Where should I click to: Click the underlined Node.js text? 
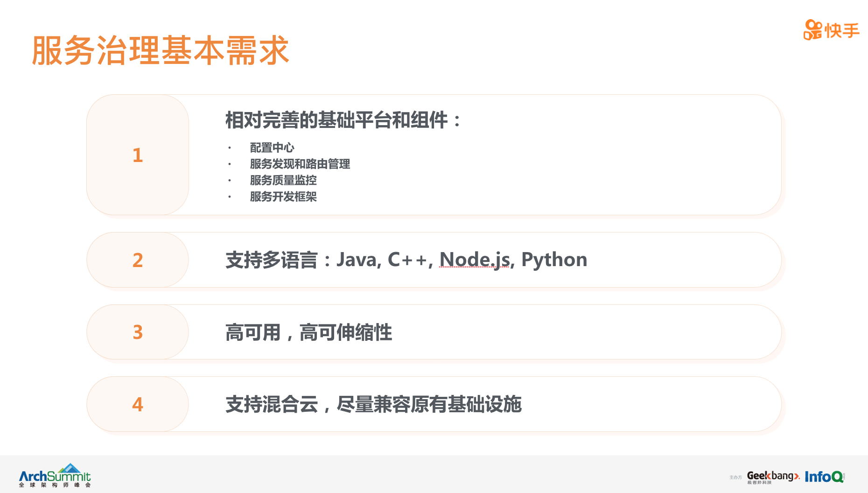click(x=474, y=260)
